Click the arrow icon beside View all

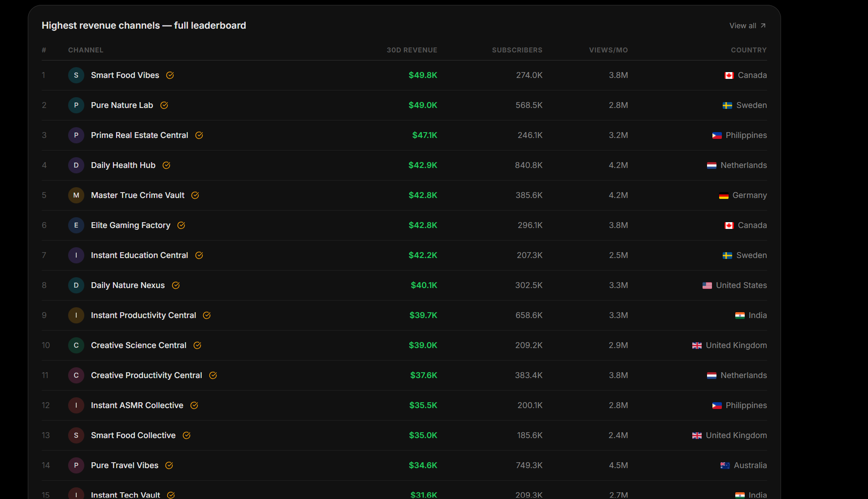click(x=763, y=26)
